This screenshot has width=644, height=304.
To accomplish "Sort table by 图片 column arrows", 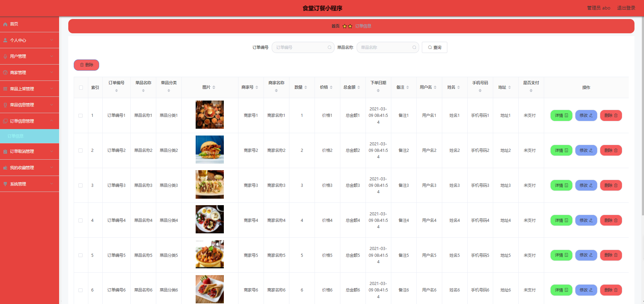I will click(214, 87).
